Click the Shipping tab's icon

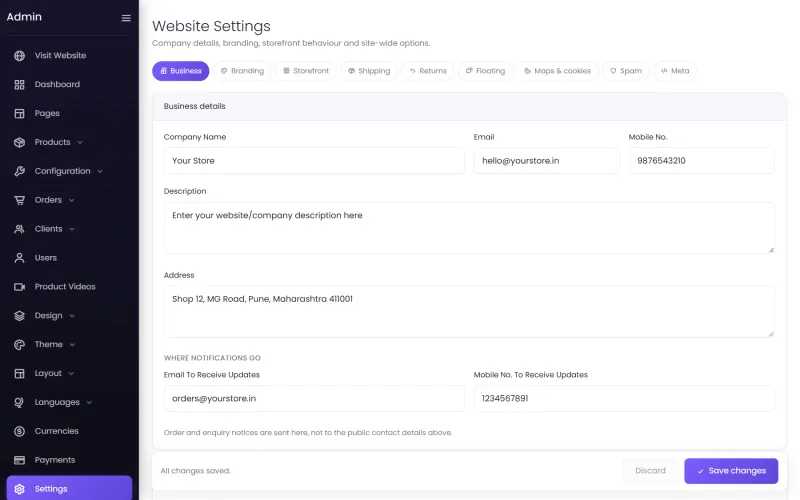[x=351, y=71]
